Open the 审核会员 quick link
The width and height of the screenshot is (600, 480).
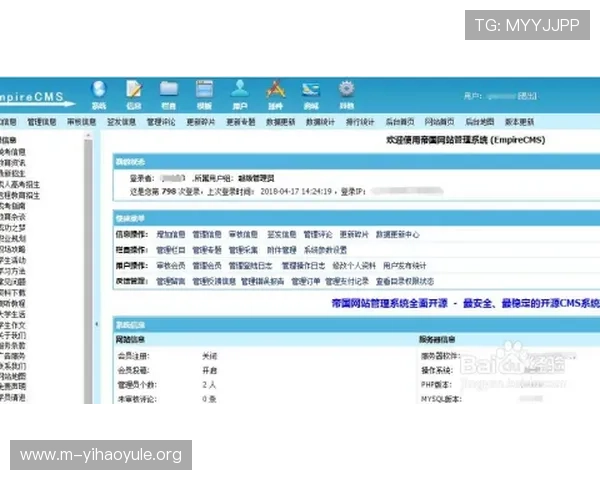(171, 266)
